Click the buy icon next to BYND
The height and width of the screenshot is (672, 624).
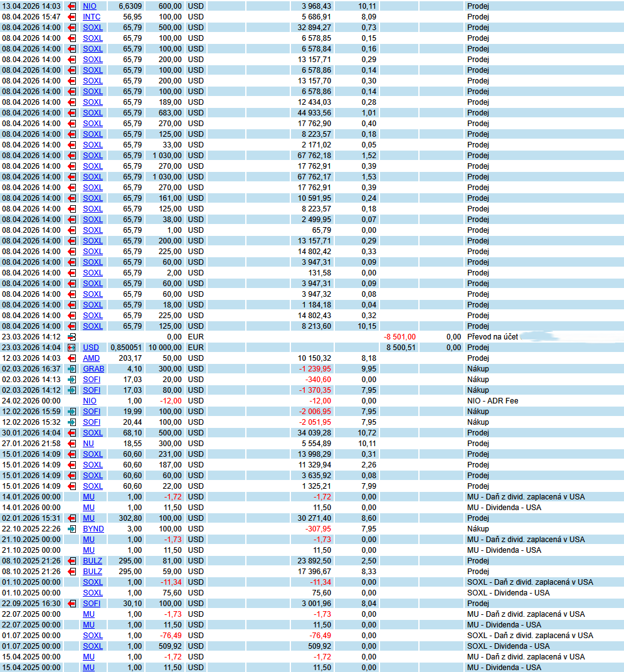[x=71, y=529]
